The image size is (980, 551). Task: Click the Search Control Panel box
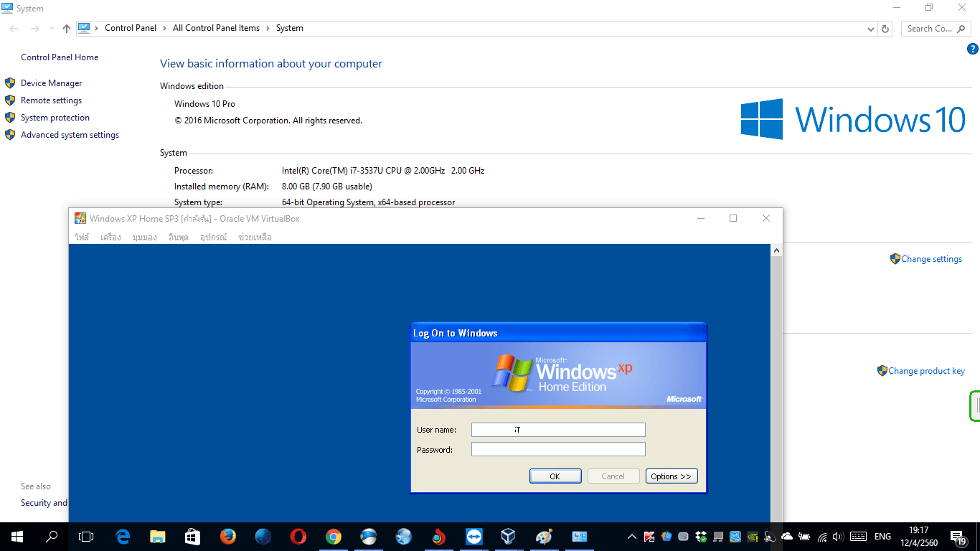[x=937, y=29]
